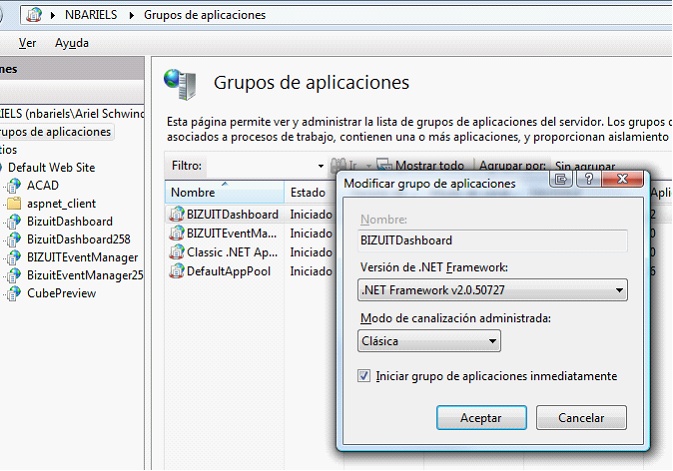Select BizuitDashboard258 tree item
The height and width of the screenshot is (471, 673).
79,239
